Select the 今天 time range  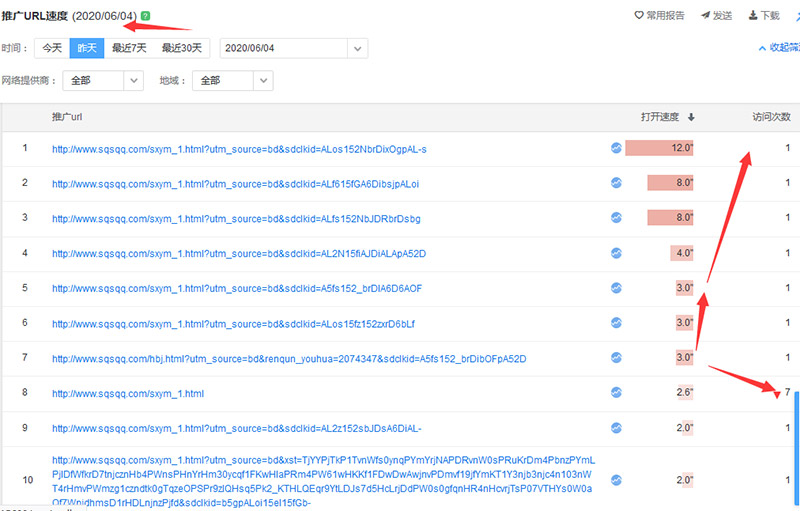(51, 47)
